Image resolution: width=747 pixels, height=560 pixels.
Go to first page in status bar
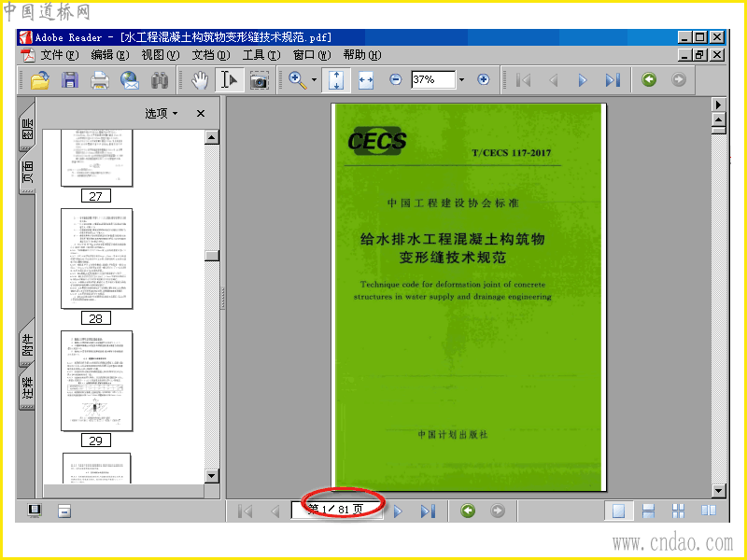pyautogui.click(x=245, y=511)
